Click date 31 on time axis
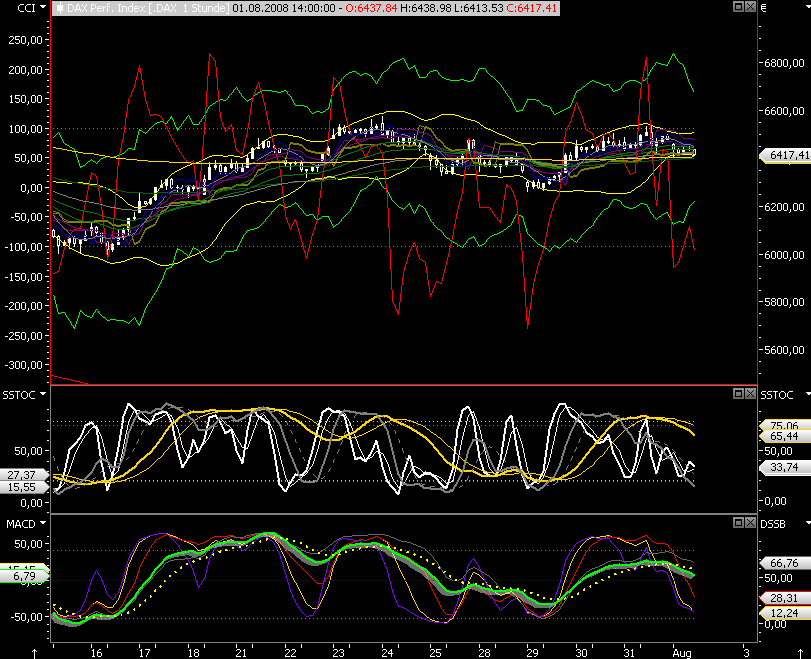Image resolution: width=811 pixels, height=659 pixels. click(x=629, y=653)
